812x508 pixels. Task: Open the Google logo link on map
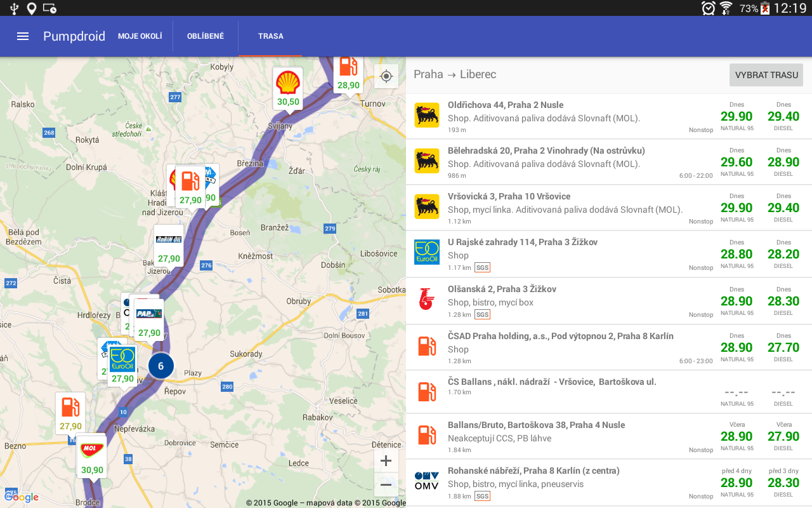[x=22, y=497]
